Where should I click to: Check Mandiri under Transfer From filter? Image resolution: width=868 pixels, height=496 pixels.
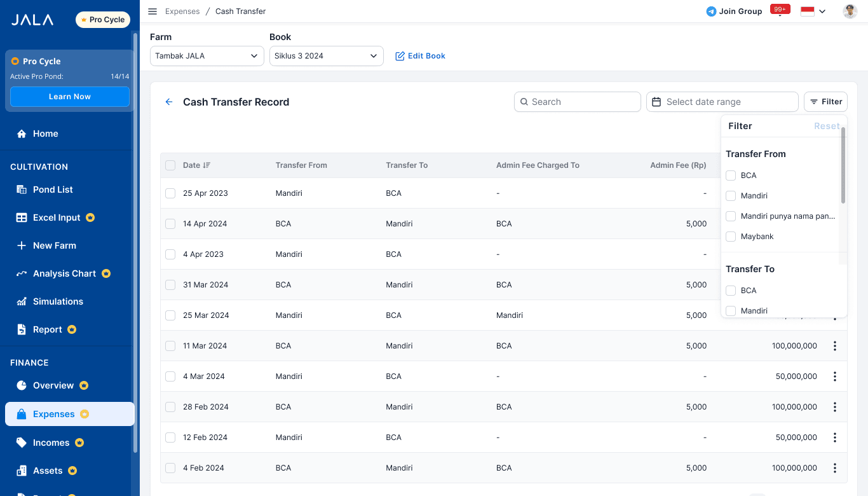(x=731, y=196)
